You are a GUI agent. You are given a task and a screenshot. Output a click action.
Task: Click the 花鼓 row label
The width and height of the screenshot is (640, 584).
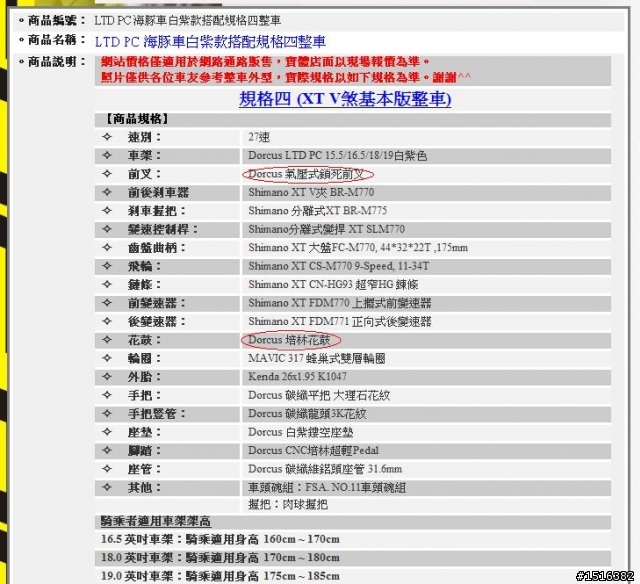(144, 340)
